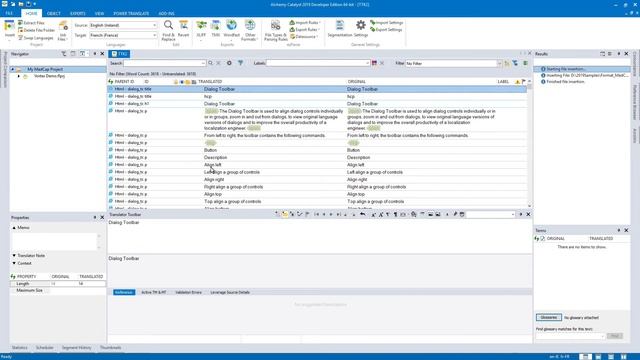Select the 'Align right' translated row

tap(318, 179)
